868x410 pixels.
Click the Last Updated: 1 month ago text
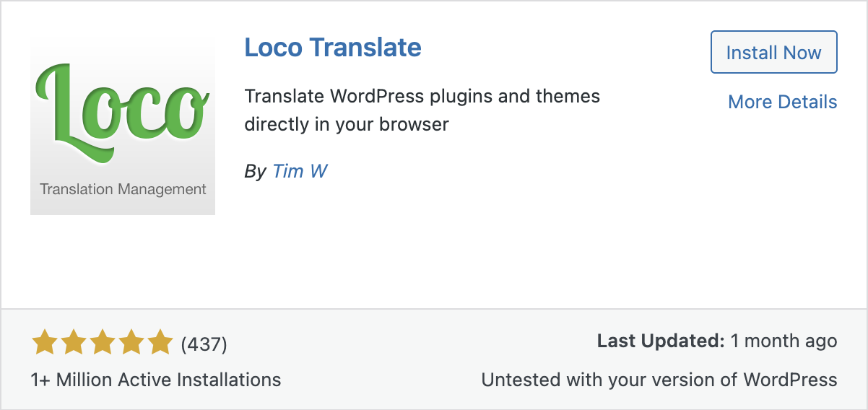[717, 341]
